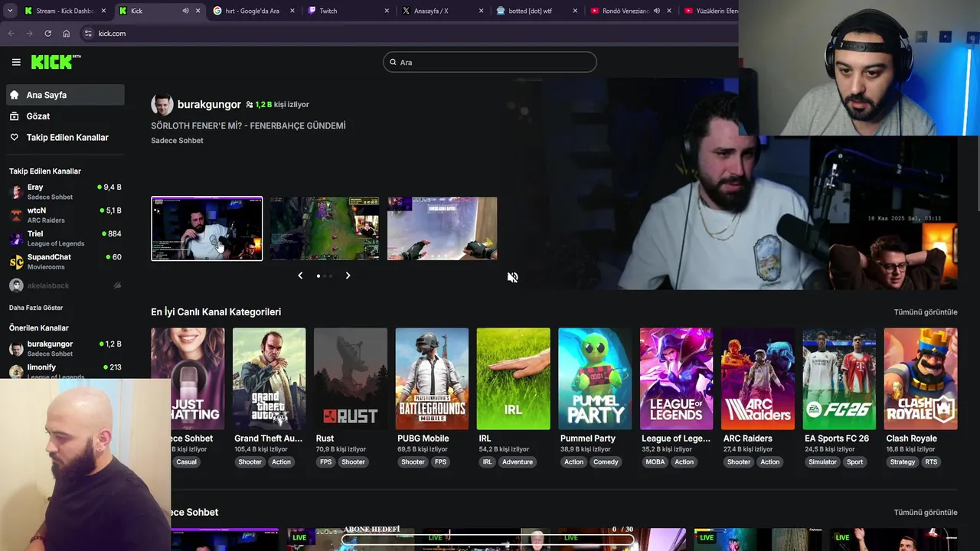Viewport: 980px width, 551px height.
Task: Go back with browser back arrow
Action: coord(11,34)
